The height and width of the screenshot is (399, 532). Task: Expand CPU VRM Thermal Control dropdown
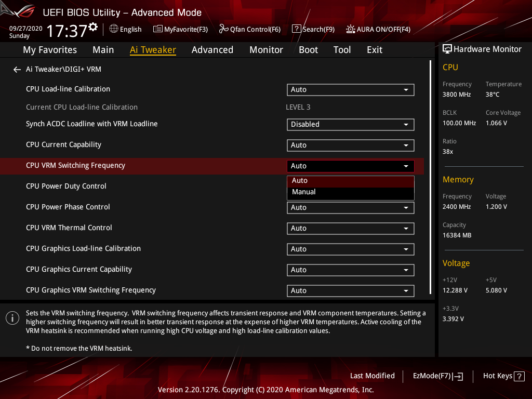pos(351,229)
